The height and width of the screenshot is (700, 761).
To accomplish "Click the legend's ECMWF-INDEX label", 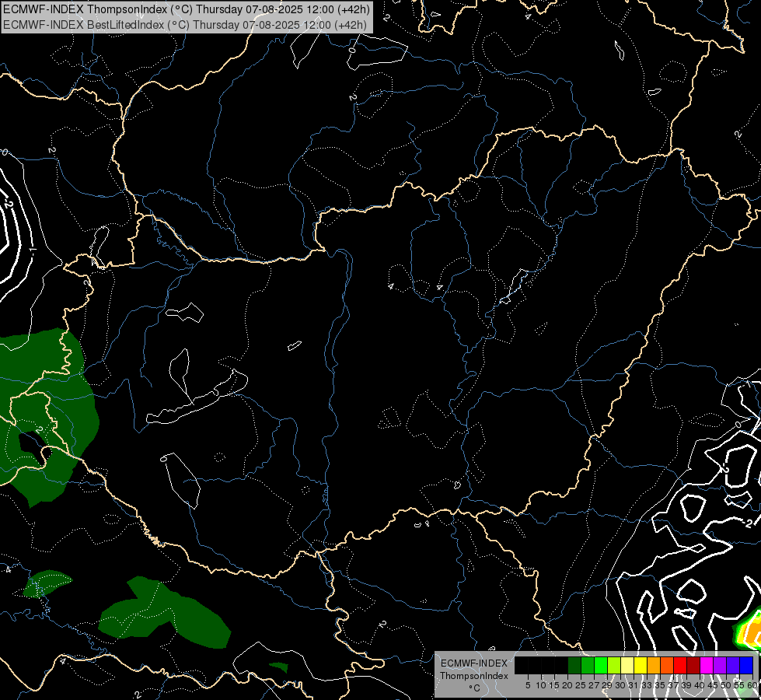I will pos(474,663).
